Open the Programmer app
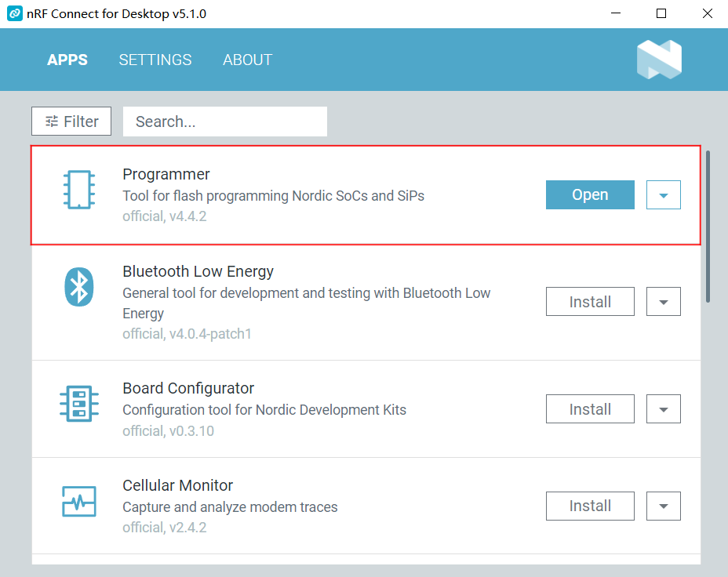Viewport: 728px width, 577px height. [x=590, y=195]
